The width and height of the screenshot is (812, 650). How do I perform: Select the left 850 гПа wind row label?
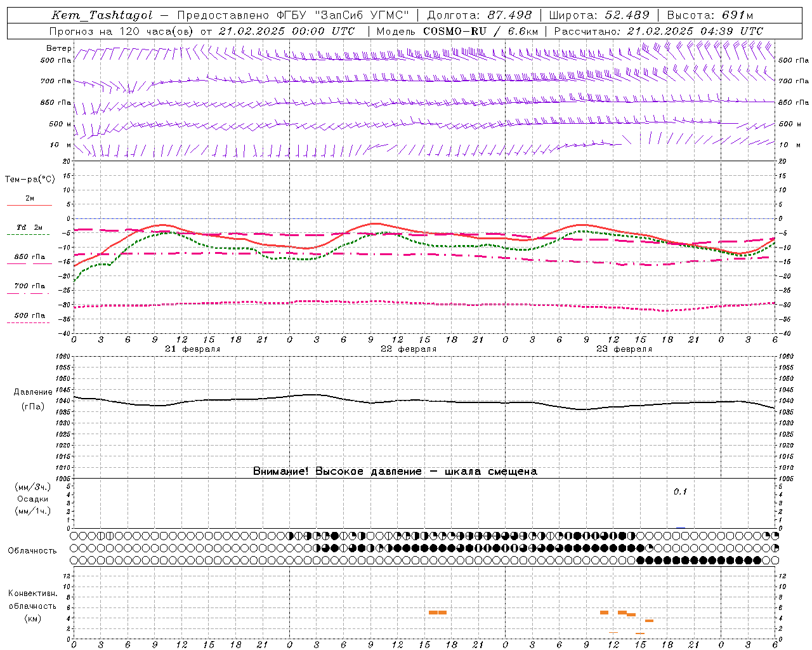[56, 102]
